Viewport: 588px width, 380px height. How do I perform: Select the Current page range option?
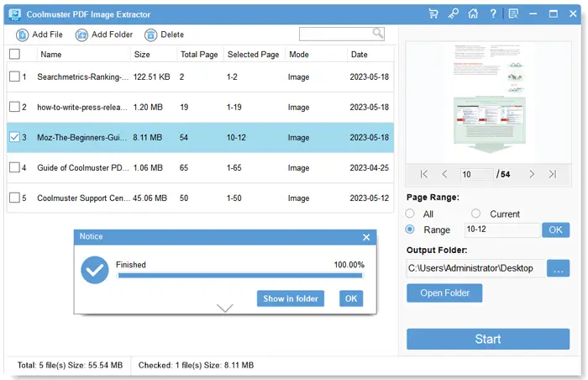[x=475, y=214]
